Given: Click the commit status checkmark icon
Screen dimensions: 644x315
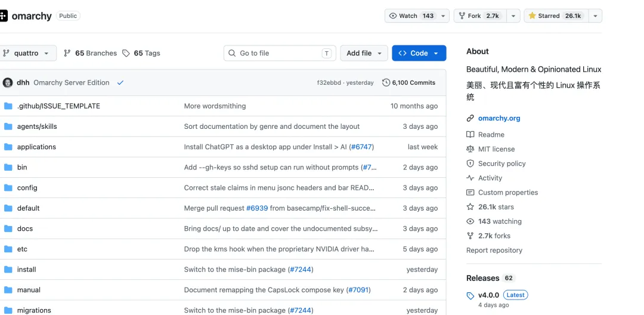Looking at the screenshot, I should pos(120,82).
